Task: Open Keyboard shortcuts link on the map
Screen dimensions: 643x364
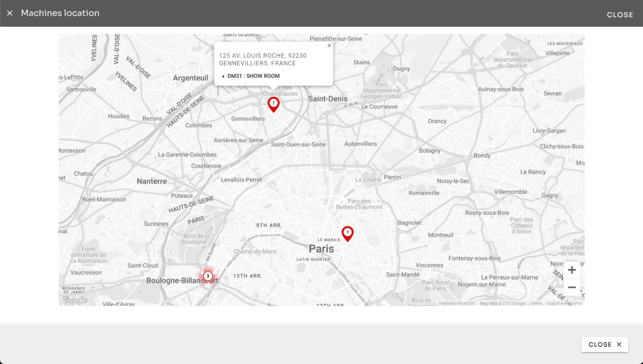Action: point(457,303)
